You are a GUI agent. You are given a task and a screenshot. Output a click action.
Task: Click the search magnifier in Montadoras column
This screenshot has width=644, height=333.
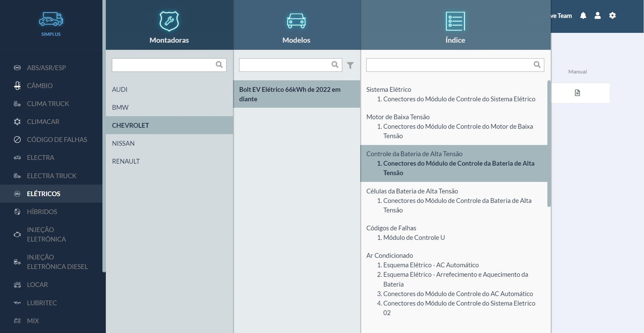coord(219,65)
